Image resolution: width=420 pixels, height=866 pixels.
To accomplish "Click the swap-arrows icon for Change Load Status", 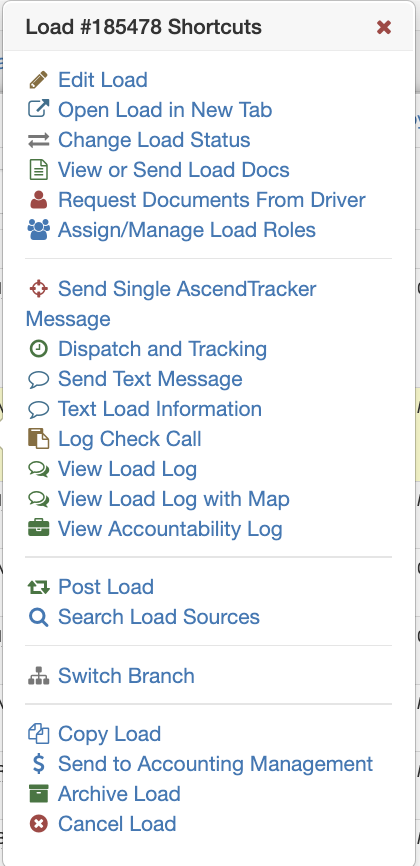I will tap(38, 140).
